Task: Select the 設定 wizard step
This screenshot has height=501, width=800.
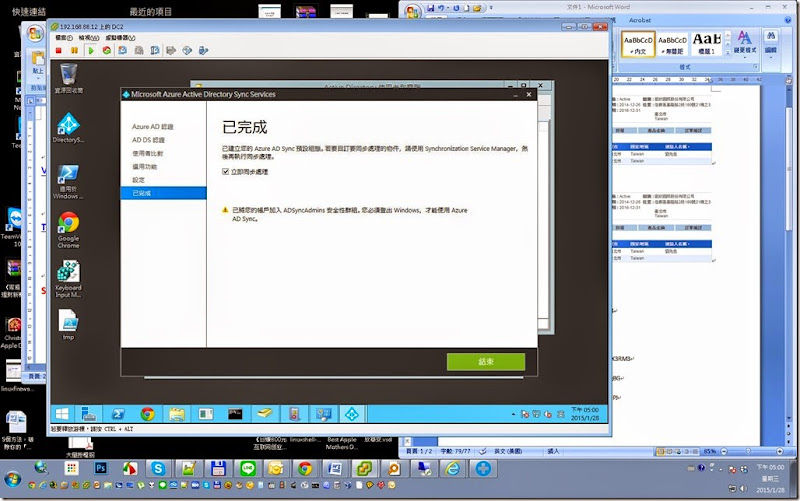Action: (x=138, y=180)
